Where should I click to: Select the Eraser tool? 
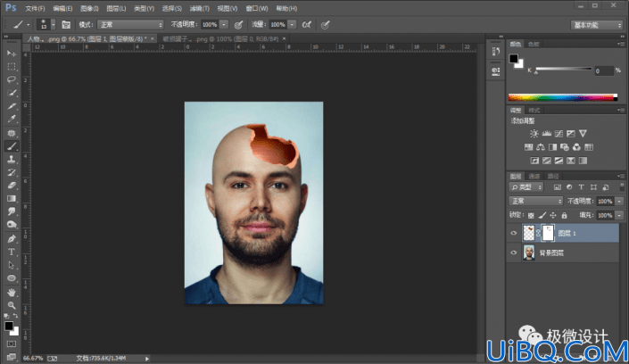click(12, 186)
